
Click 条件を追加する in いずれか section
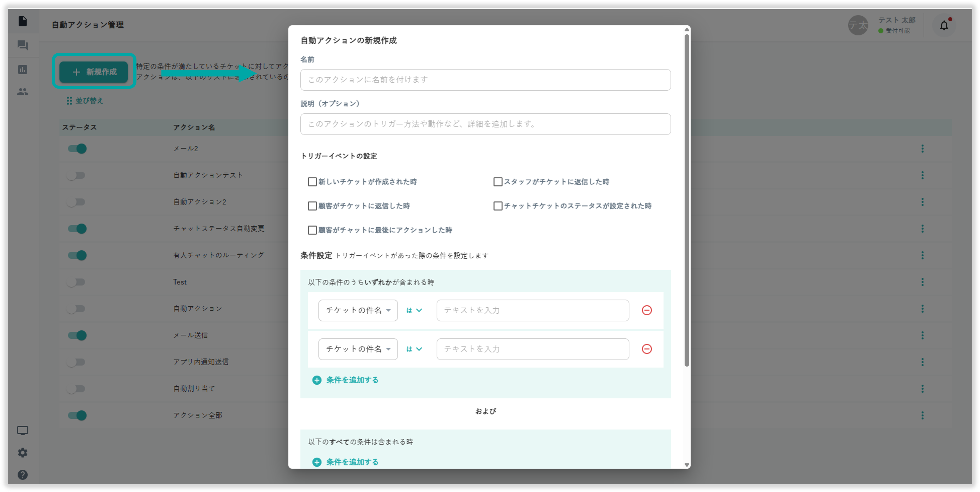[345, 380]
